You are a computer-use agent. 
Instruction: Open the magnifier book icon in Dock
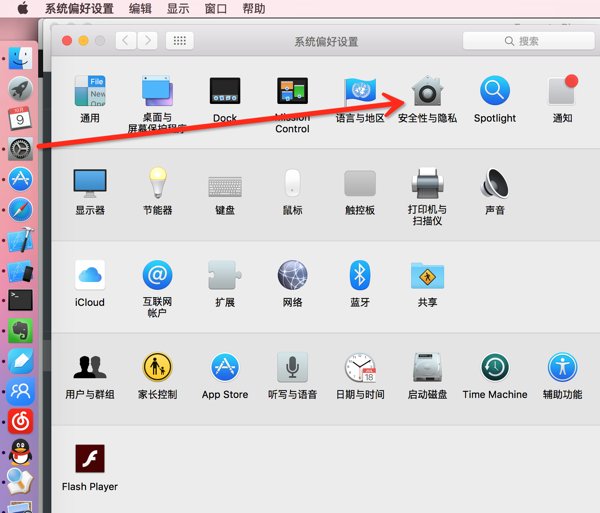[20, 481]
